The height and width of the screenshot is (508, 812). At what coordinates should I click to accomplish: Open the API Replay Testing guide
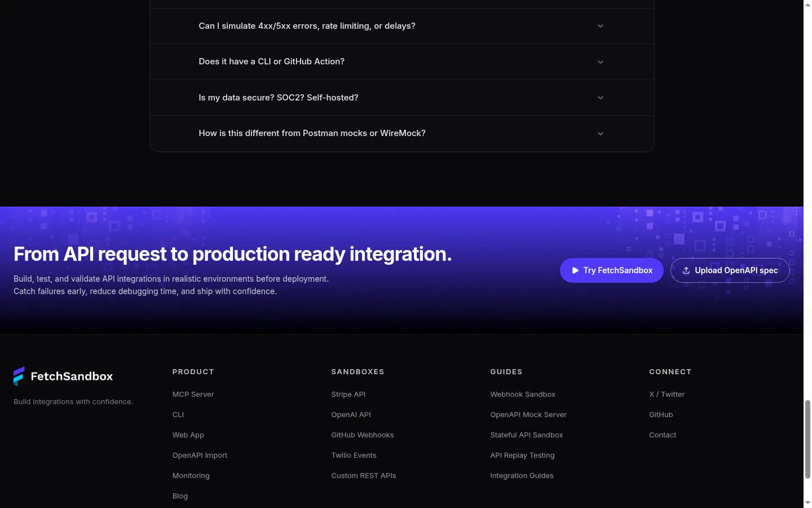tap(523, 456)
